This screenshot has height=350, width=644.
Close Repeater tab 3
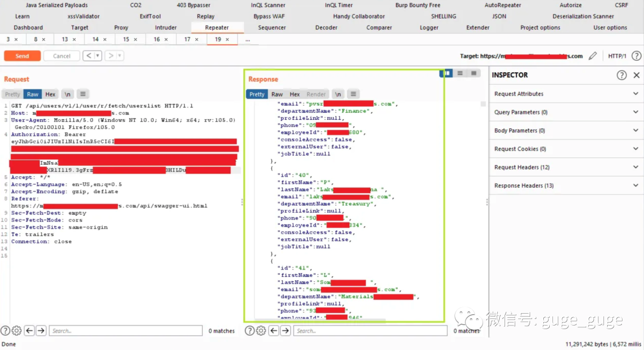pos(16,39)
